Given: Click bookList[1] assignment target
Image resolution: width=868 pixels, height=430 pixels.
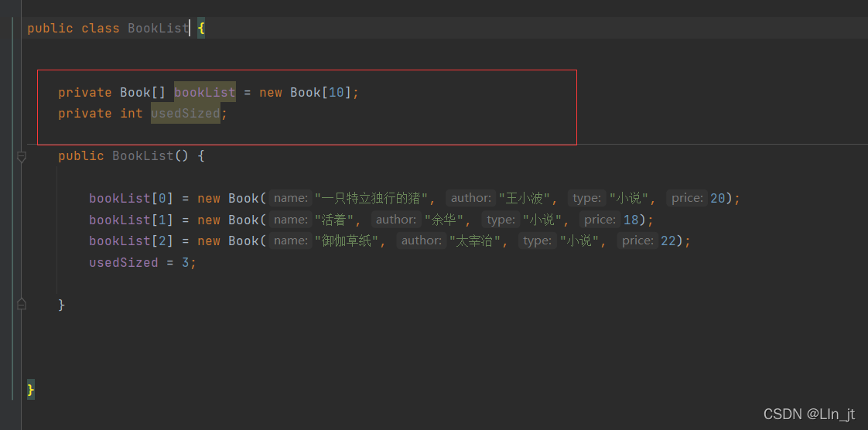Looking at the screenshot, I should pyautogui.click(x=132, y=220).
